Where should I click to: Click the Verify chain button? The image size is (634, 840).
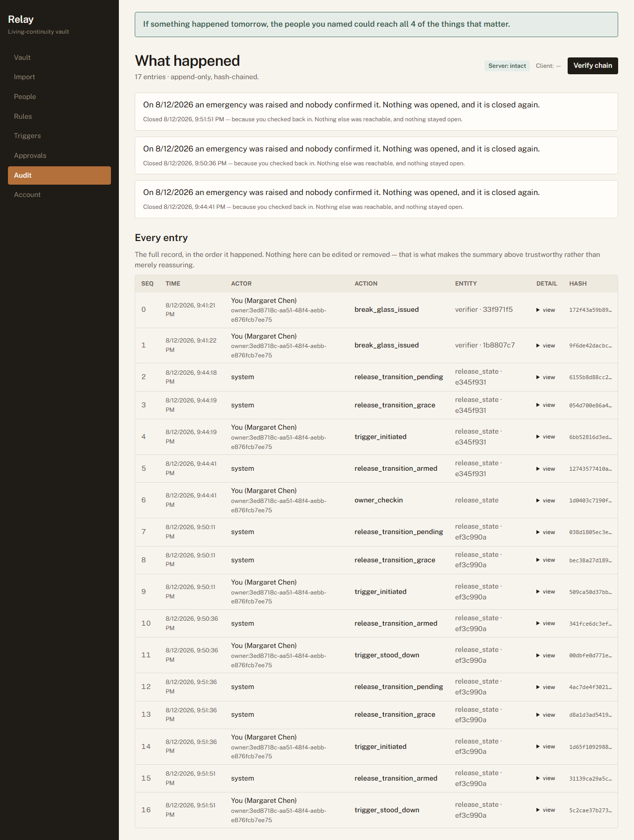point(592,66)
